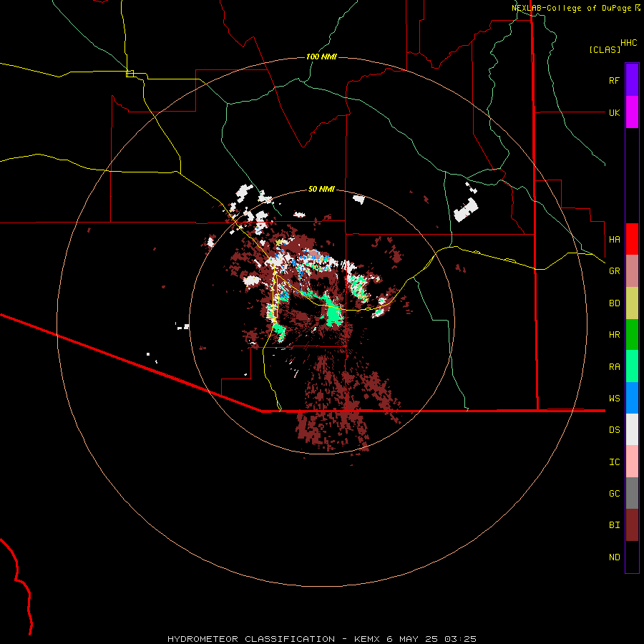Click the UK magenta legend swatch
The width and height of the screenshot is (644, 644).
point(632,112)
